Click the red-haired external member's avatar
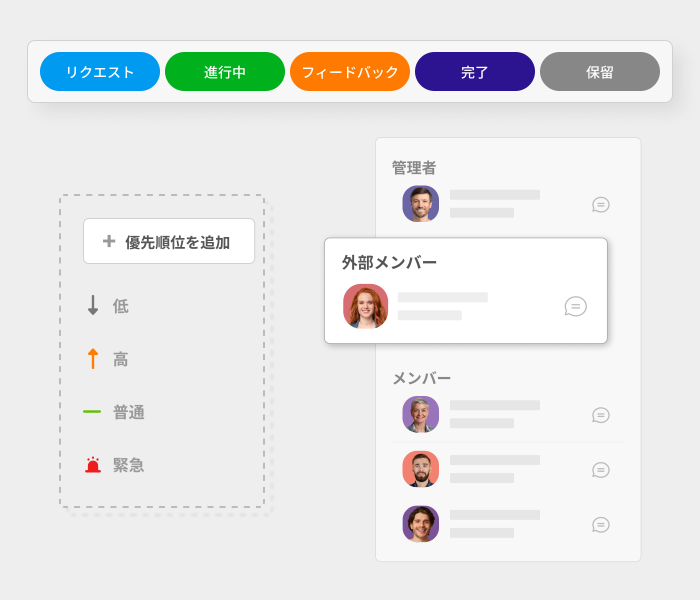The width and height of the screenshot is (700, 600). 365,306
